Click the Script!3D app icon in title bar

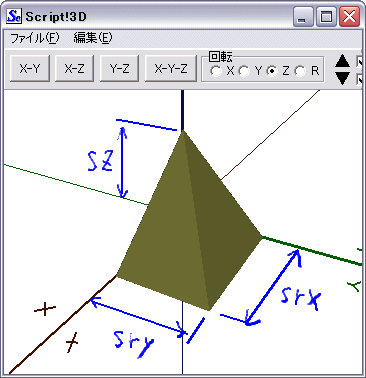pyautogui.click(x=14, y=16)
